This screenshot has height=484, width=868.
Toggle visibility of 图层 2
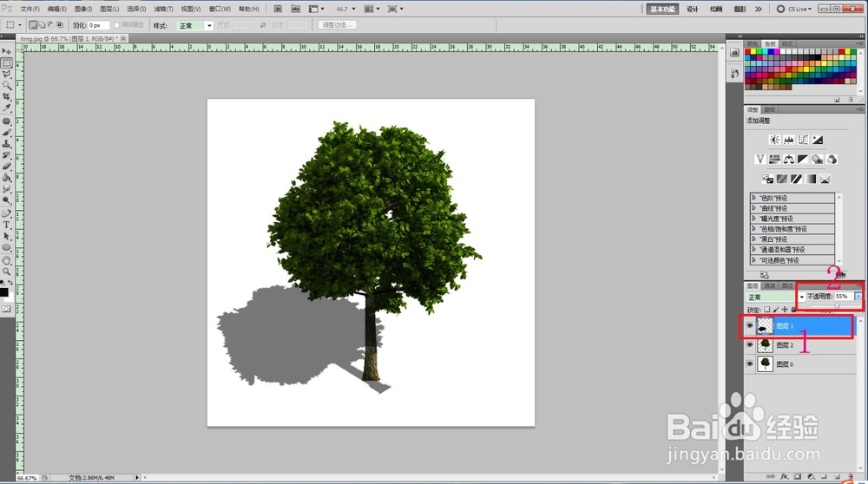point(750,345)
